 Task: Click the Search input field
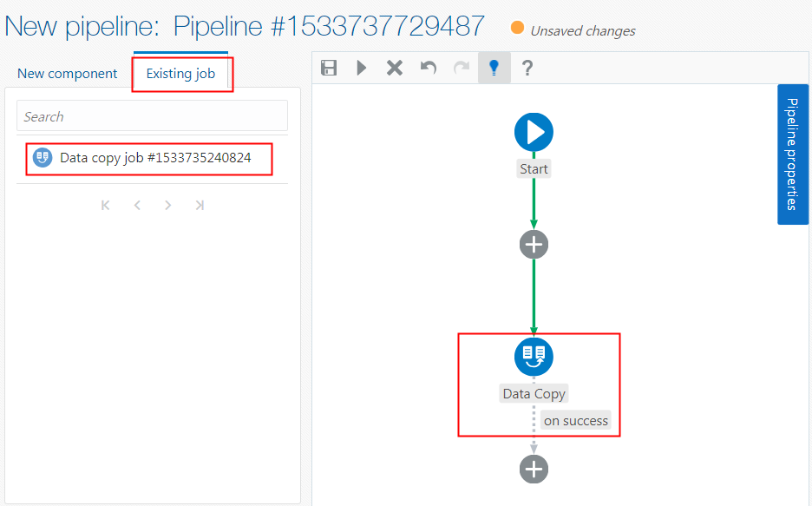tap(152, 115)
